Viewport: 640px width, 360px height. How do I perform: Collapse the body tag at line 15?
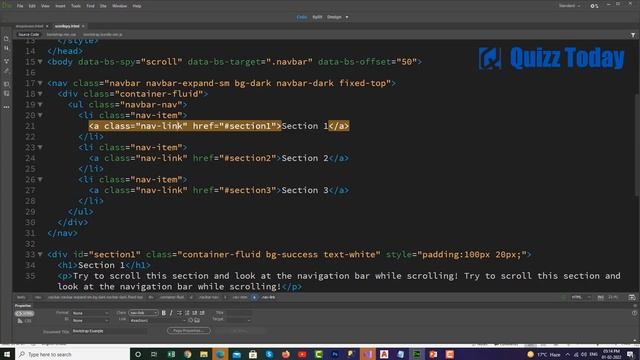pos(40,62)
